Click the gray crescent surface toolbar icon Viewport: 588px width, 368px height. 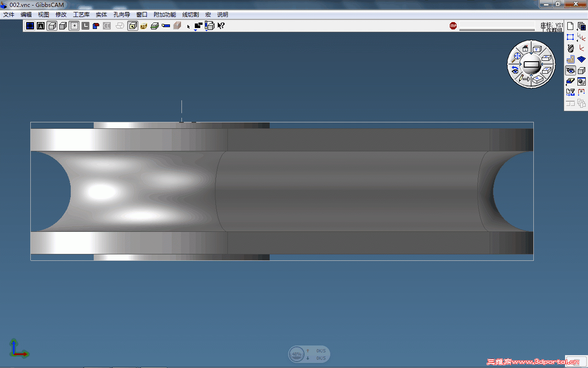pyautogui.click(x=107, y=26)
